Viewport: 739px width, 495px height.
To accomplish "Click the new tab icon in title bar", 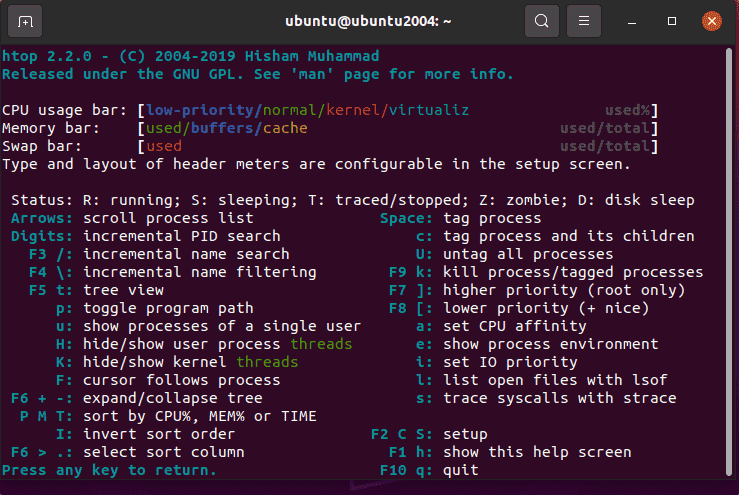I will [x=25, y=21].
